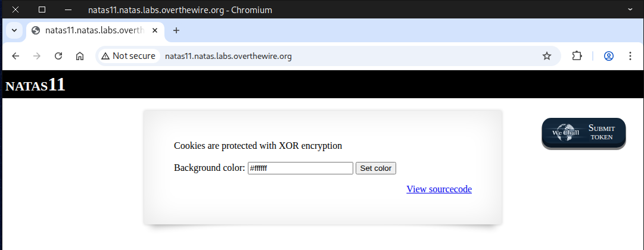Open the Chromium profile icon

tap(609, 56)
